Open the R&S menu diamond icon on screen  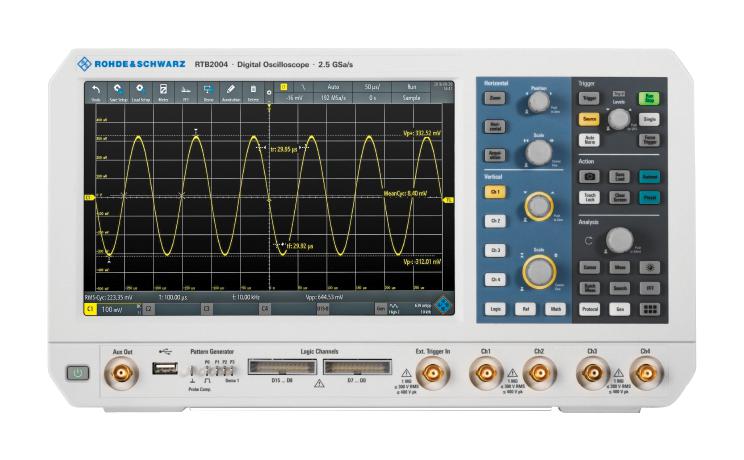pyautogui.click(x=443, y=305)
